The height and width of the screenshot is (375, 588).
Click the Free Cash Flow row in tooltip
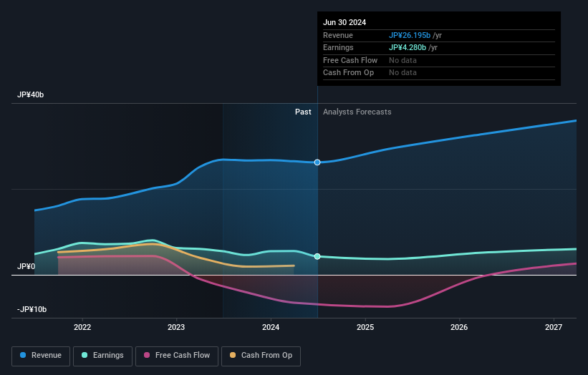coord(439,60)
